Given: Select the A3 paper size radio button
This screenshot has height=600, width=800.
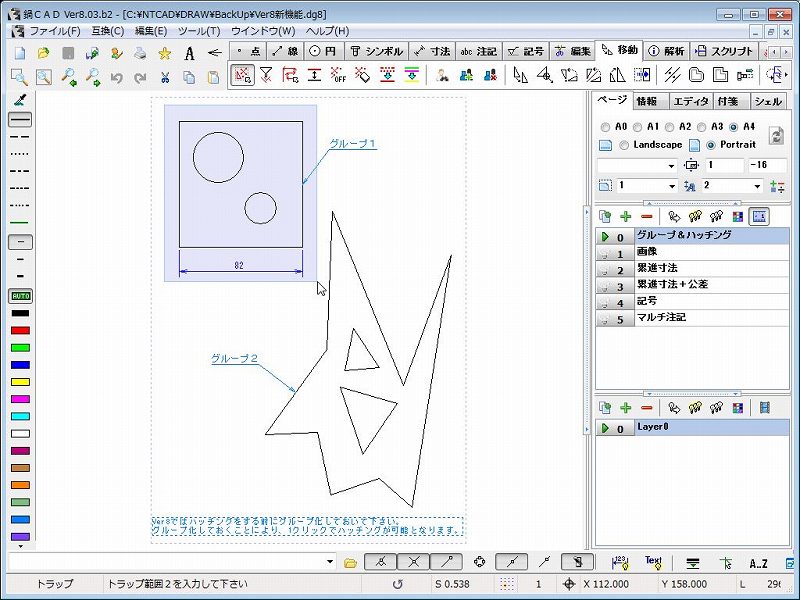Looking at the screenshot, I should [x=702, y=127].
